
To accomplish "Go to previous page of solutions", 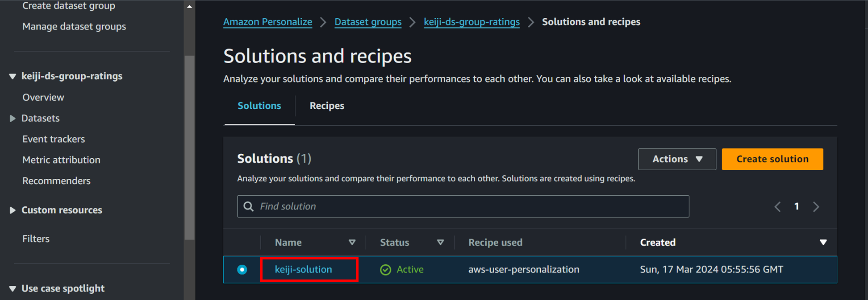I will (x=777, y=206).
